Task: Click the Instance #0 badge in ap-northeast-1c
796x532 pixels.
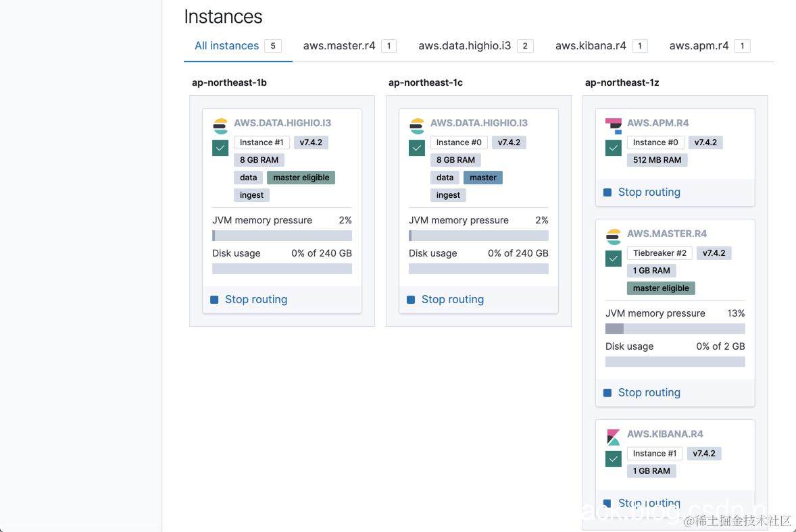Action: pos(459,142)
